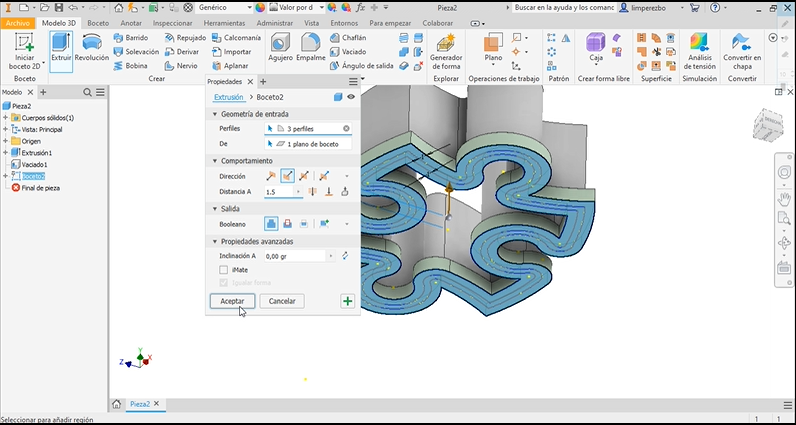Click the search icon in Modelo browser
This screenshot has height=425, width=796.
coord(87,92)
